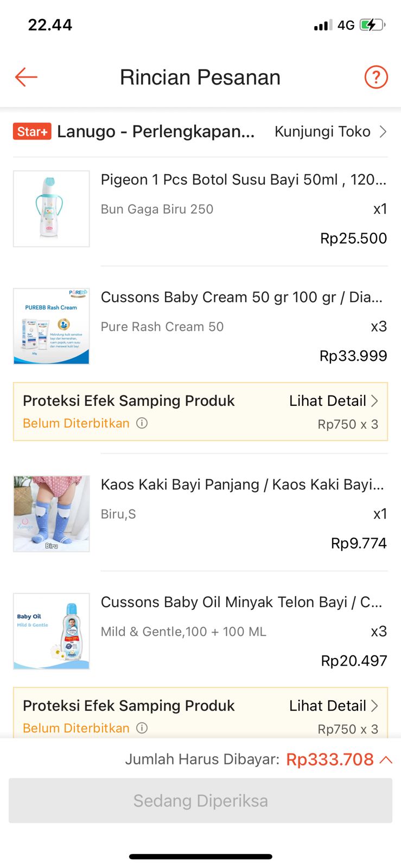Image resolution: width=401 pixels, height=868 pixels.
Task: Open Pigeon Botol Susu Bayi item title
Action: click(243, 180)
